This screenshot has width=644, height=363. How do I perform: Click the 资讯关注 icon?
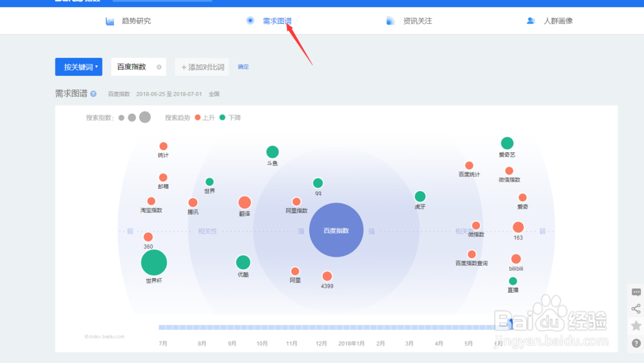[x=390, y=21]
